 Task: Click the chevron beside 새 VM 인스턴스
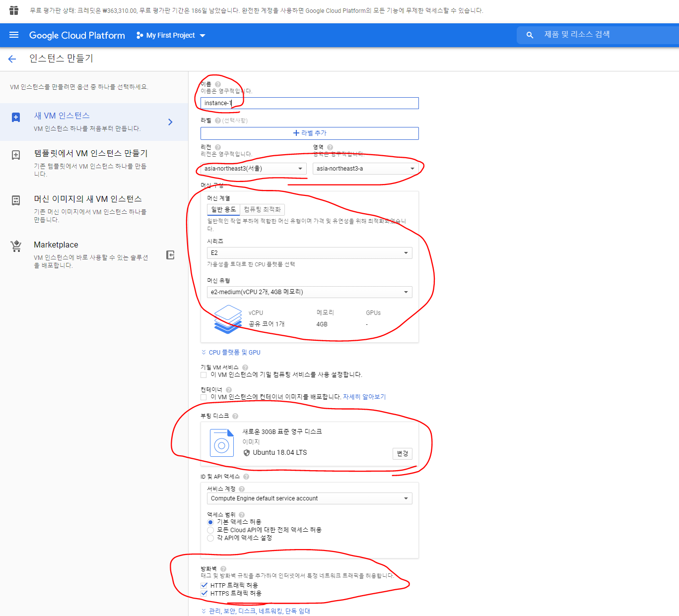point(170,122)
